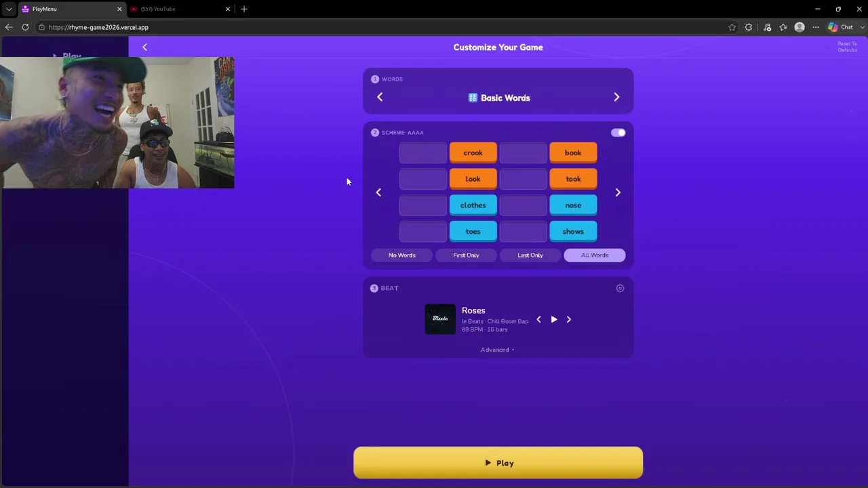Open a new browser tab

pos(244,9)
